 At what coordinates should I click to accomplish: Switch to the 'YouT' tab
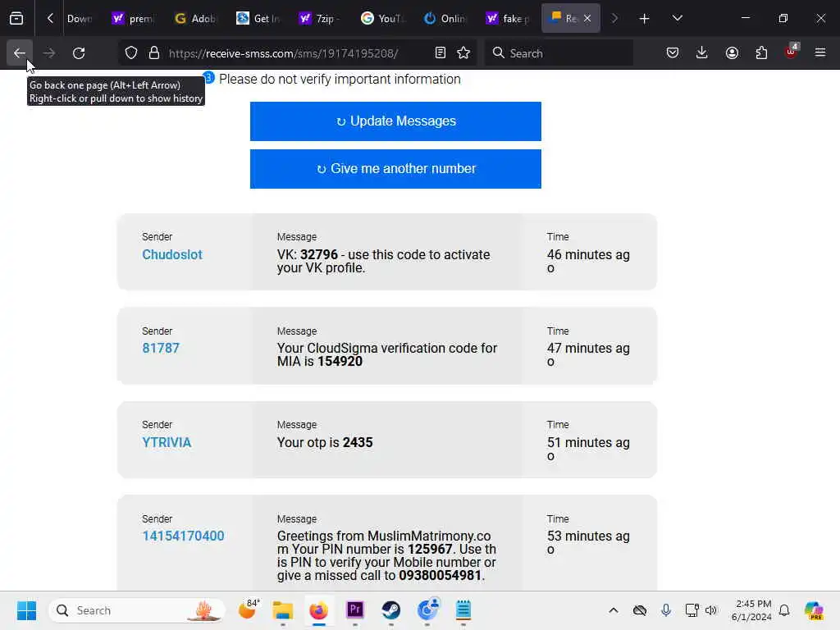coord(382,19)
